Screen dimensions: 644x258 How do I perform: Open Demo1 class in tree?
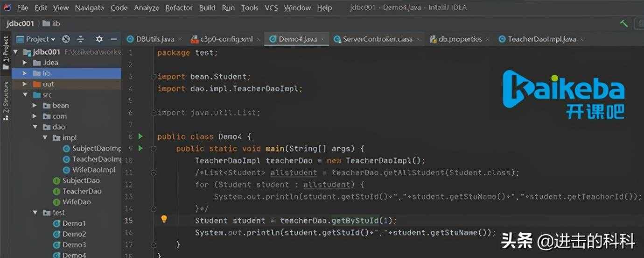pyautogui.click(x=70, y=223)
